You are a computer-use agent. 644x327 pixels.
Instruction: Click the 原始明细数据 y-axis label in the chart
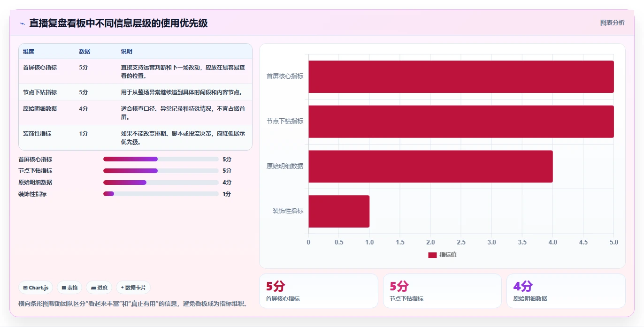(x=285, y=166)
